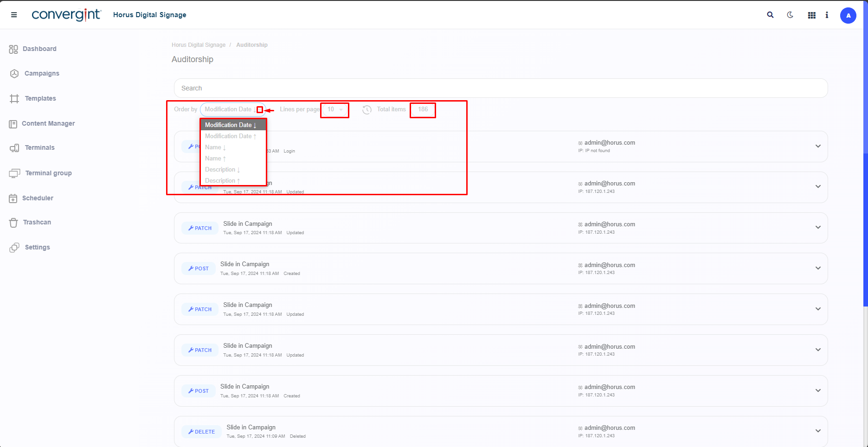Click the Scheduler calendar icon
Viewport: 868px width, 447px height.
13,198
